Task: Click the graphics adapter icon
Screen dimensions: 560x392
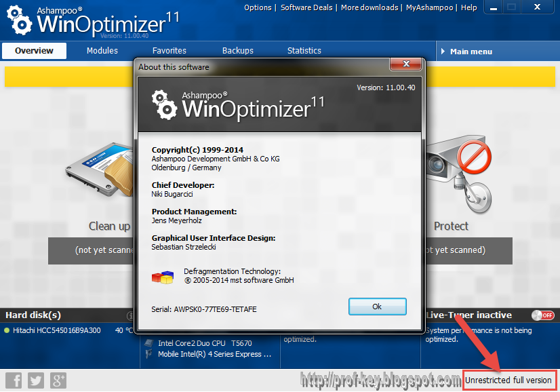Action: point(148,354)
